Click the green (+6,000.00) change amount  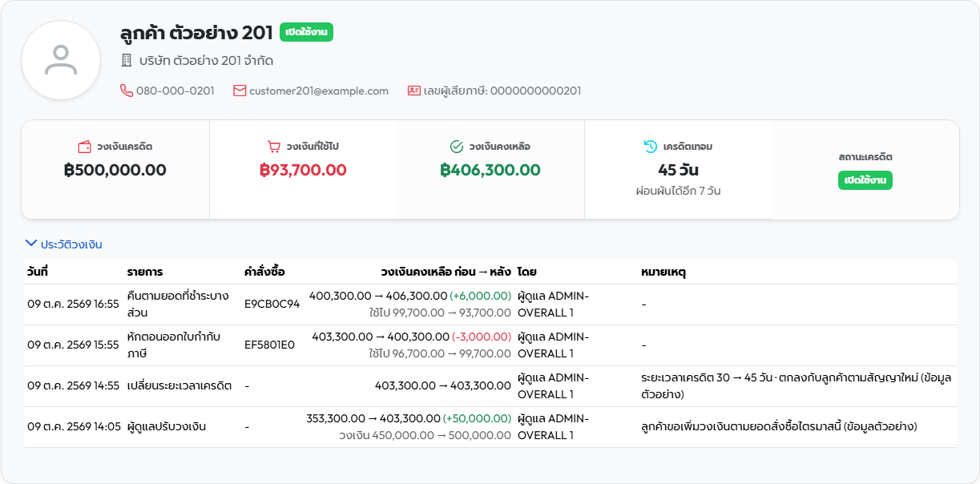pyautogui.click(x=481, y=296)
